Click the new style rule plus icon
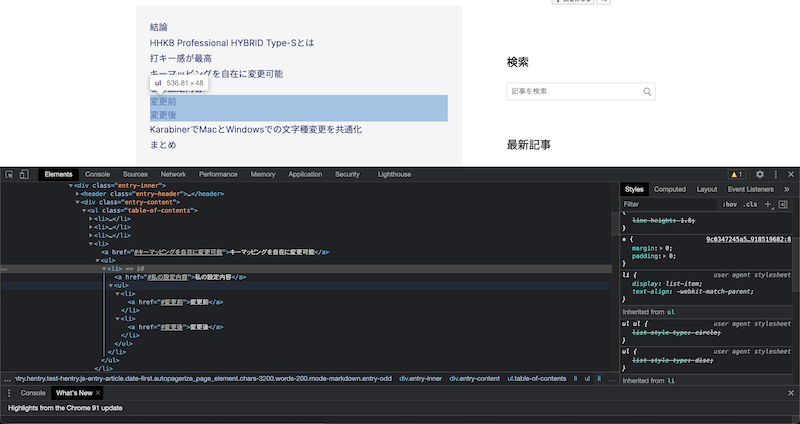 (x=768, y=204)
